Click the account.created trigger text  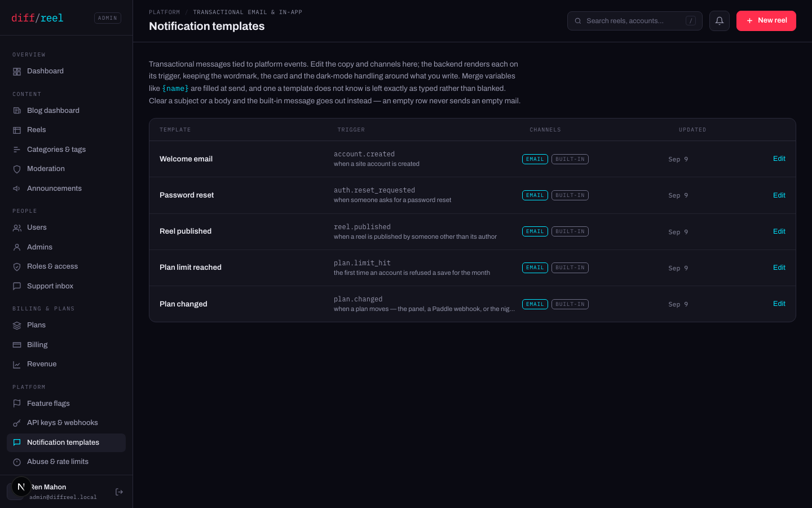(x=364, y=154)
